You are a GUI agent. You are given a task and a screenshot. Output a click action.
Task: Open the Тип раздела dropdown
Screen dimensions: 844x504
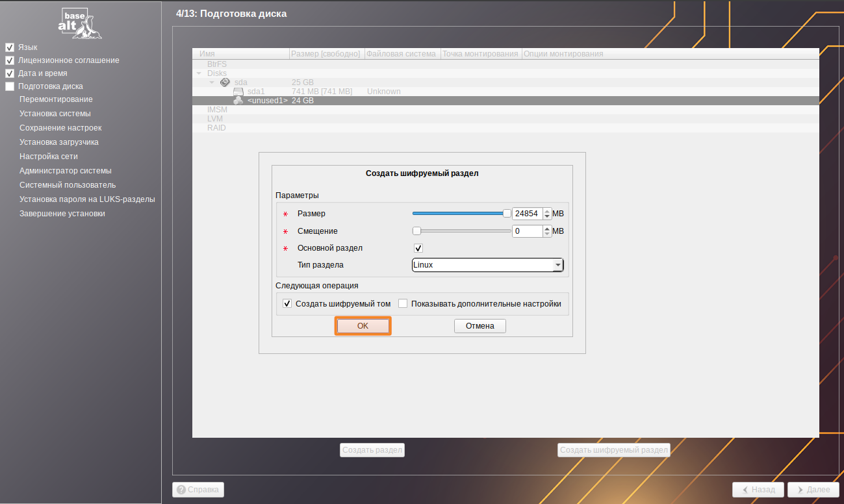557,265
